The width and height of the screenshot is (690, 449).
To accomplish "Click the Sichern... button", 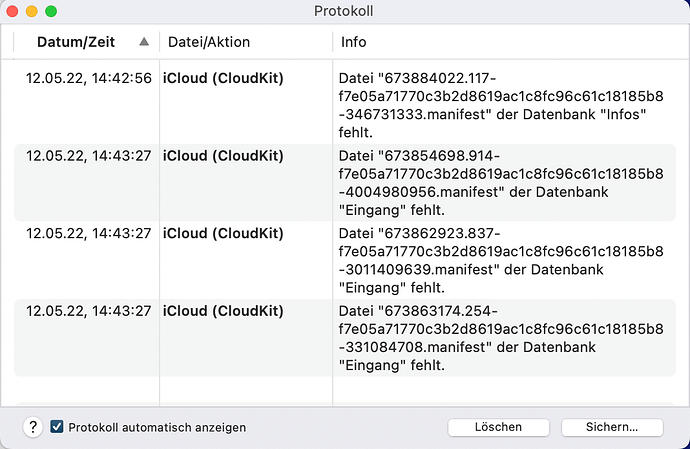I will [x=612, y=427].
